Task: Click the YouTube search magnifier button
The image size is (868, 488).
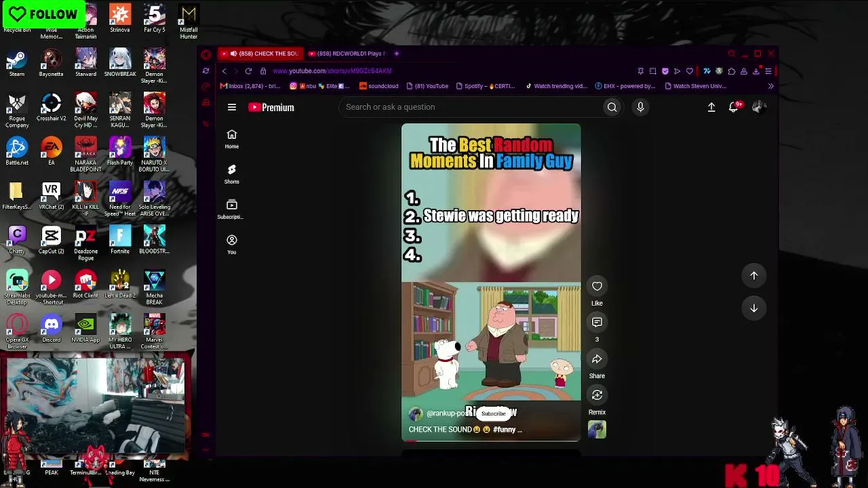Action: pyautogui.click(x=612, y=107)
